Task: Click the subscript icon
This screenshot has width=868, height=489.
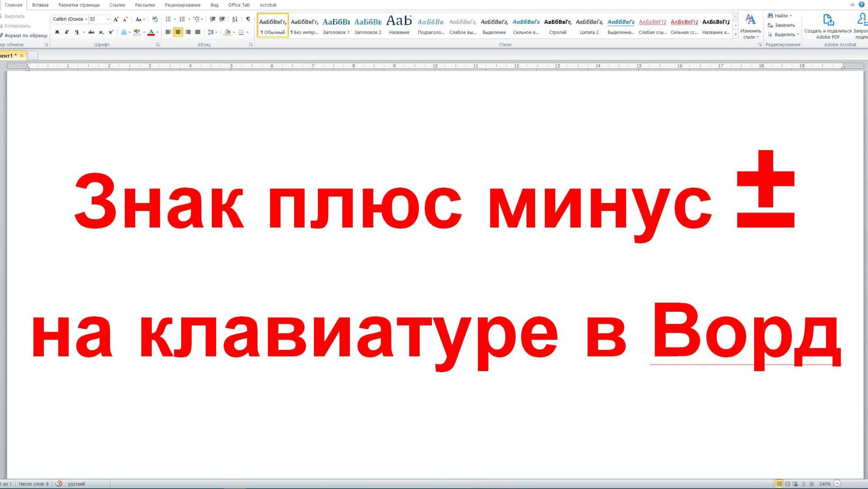Action: (x=101, y=32)
